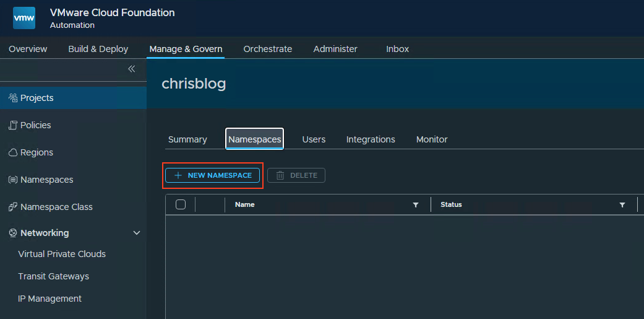The image size is (644, 319).
Task: Open the Administer menu
Action: click(x=335, y=49)
